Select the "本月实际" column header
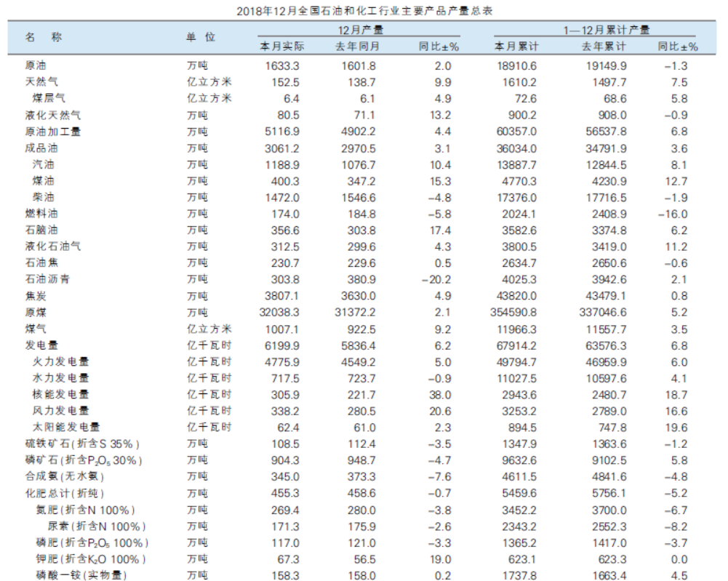Viewport: 728px width, 581px height. [282, 47]
